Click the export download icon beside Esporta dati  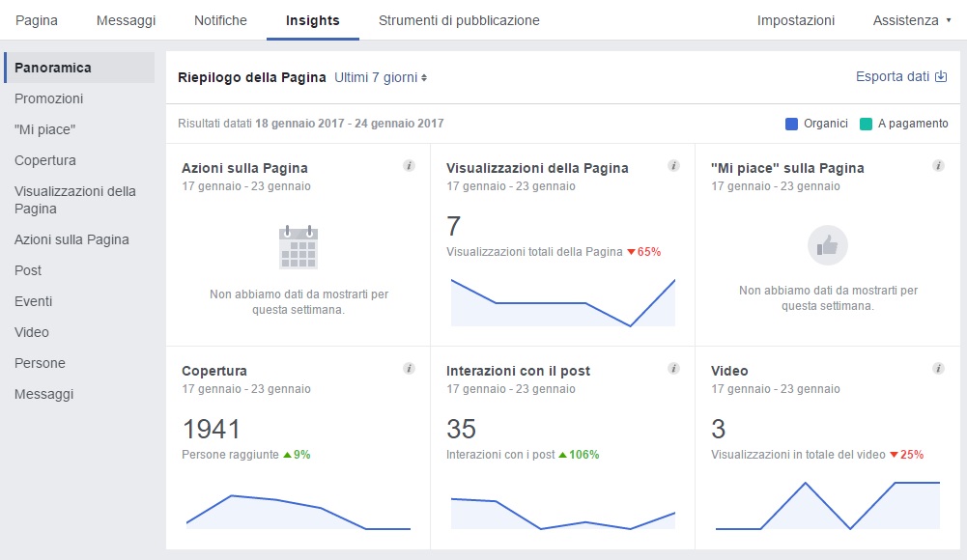click(x=941, y=76)
